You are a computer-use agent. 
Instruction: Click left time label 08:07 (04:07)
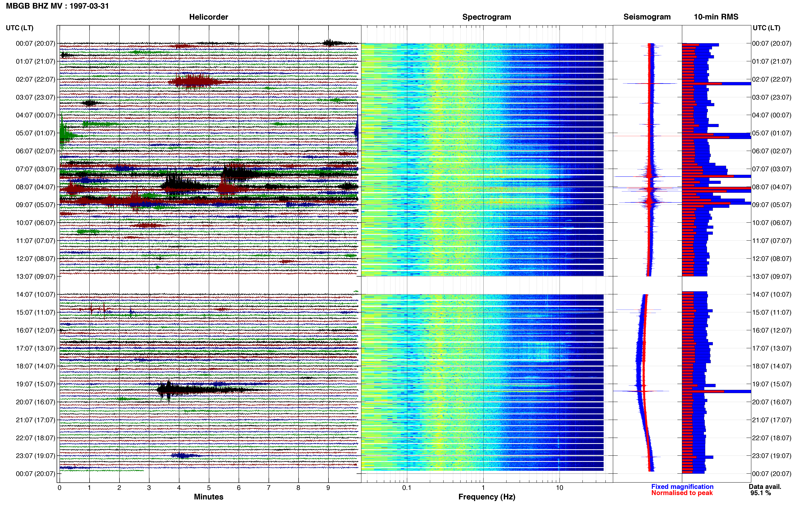[35, 187]
